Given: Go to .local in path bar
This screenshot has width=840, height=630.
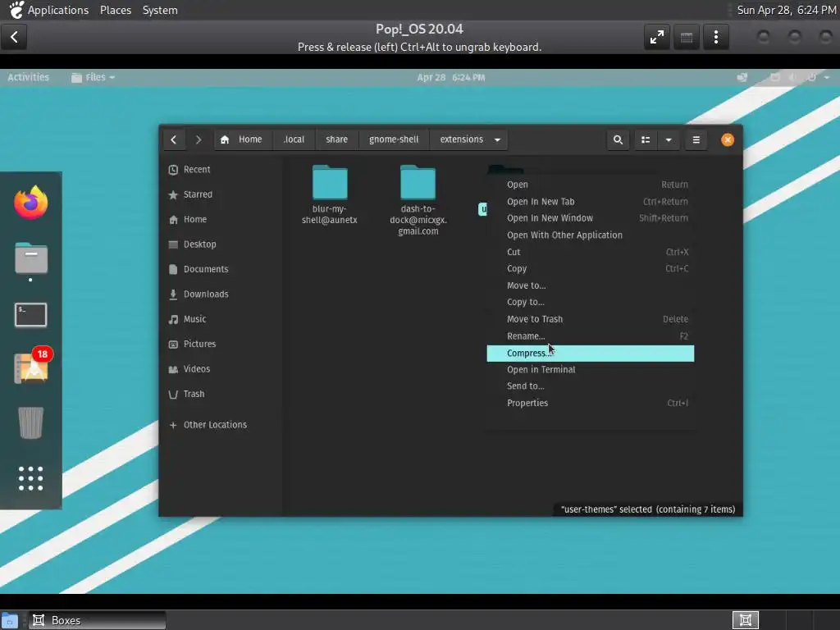Looking at the screenshot, I should (294, 139).
